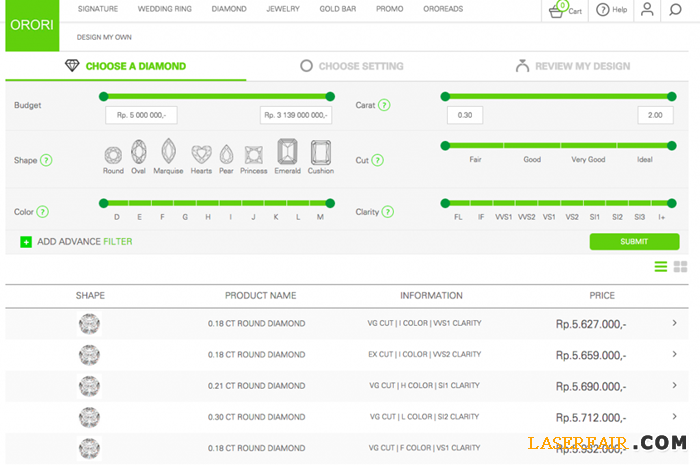
Task: Open the shopping Cart icon
Action: 561,10
